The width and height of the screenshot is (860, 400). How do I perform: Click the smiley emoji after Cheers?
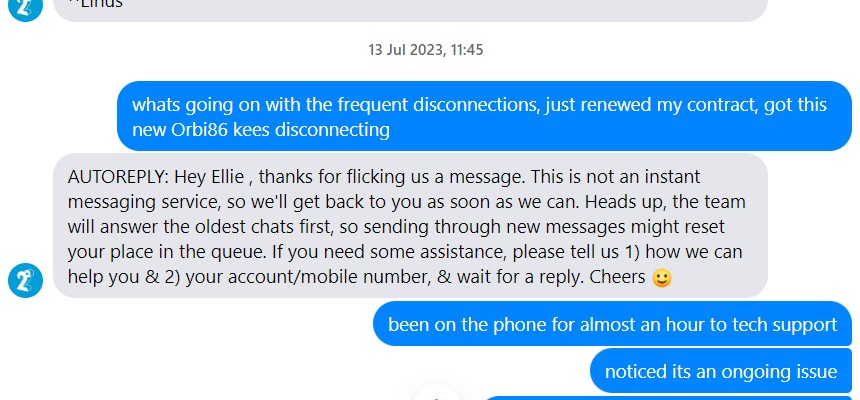point(661,278)
